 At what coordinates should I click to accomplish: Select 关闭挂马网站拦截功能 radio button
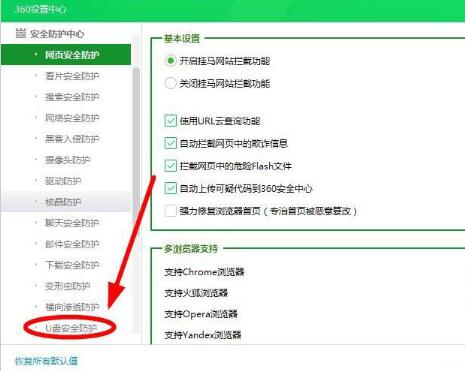coord(170,83)
